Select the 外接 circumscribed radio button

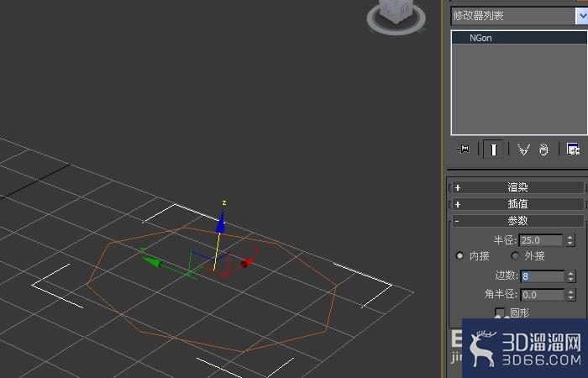coord(515,255)
